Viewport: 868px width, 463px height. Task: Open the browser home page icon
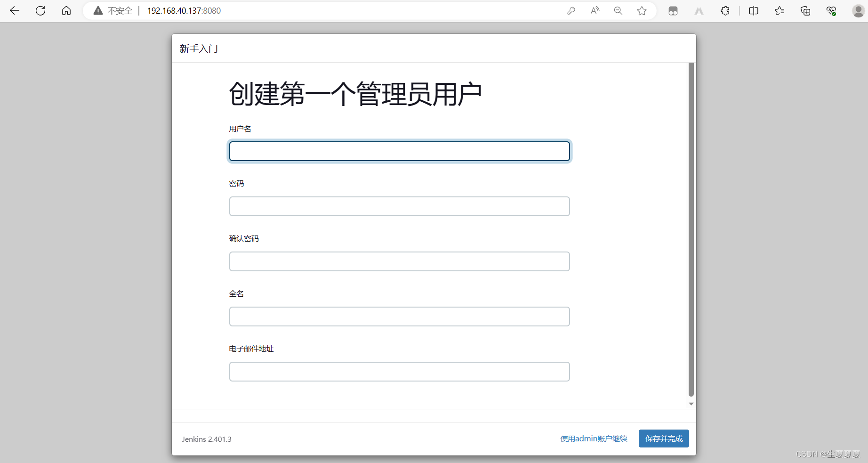click(x=66, y=11)
